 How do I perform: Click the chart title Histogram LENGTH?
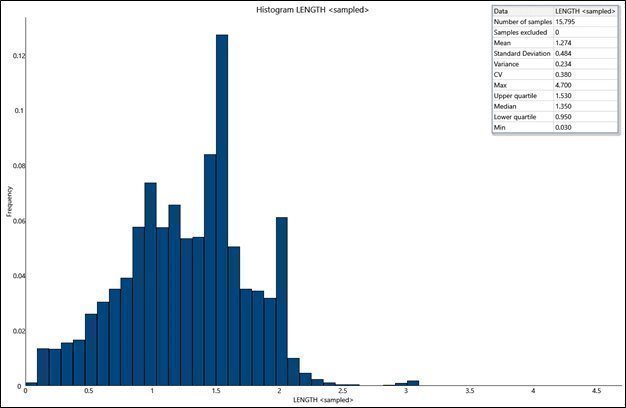point(313,9)
